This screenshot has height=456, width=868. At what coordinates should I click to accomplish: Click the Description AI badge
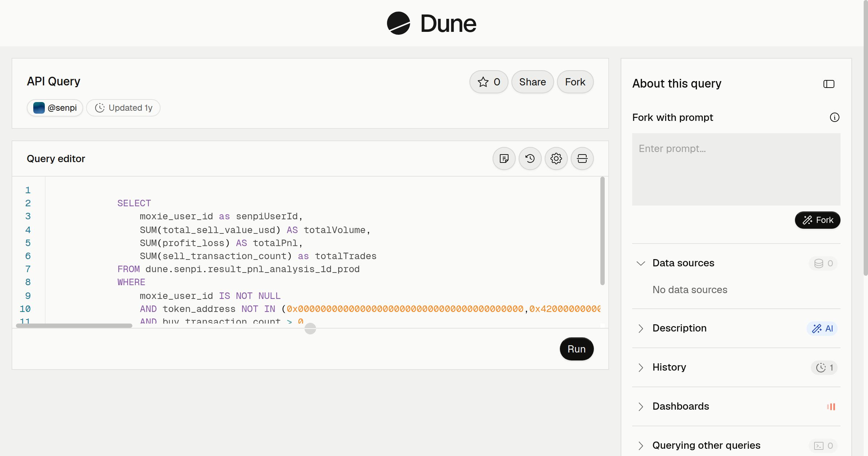point(822,328)
